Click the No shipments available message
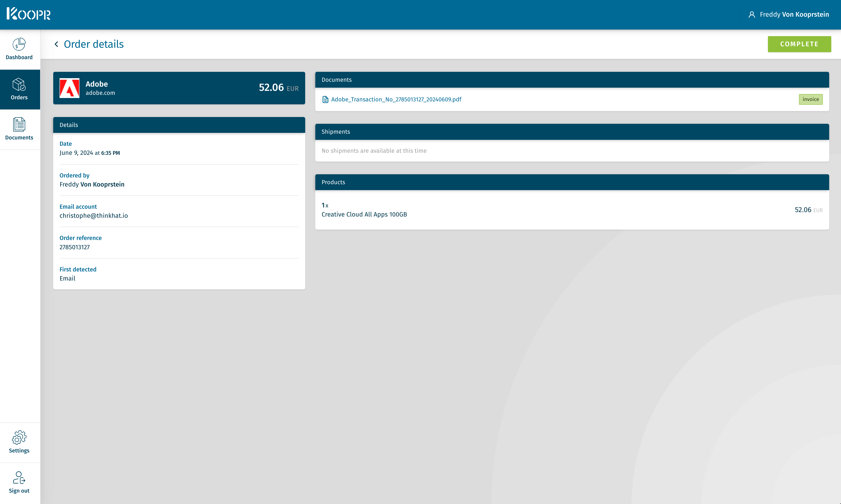 pyautogui.click(x=374, y=151)
